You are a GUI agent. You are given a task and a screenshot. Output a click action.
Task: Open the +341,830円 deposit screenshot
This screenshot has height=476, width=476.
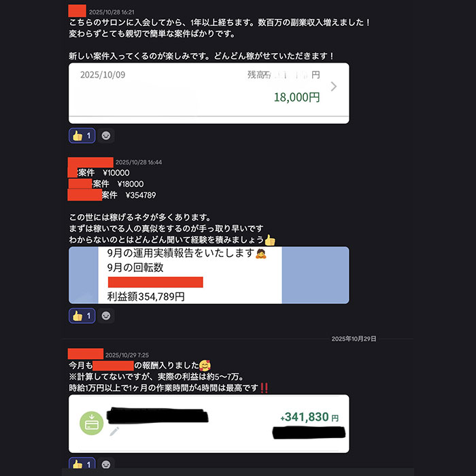coord(209,424)
